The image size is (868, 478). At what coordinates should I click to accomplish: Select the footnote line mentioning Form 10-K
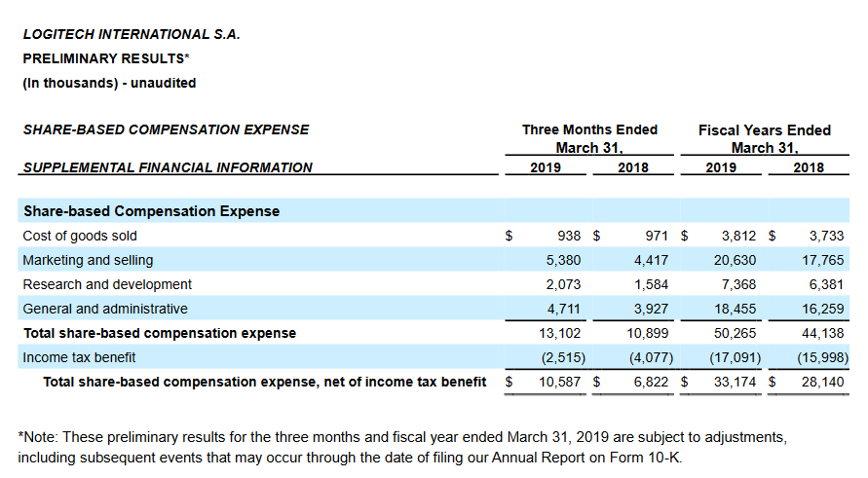(x=350, y=458)
